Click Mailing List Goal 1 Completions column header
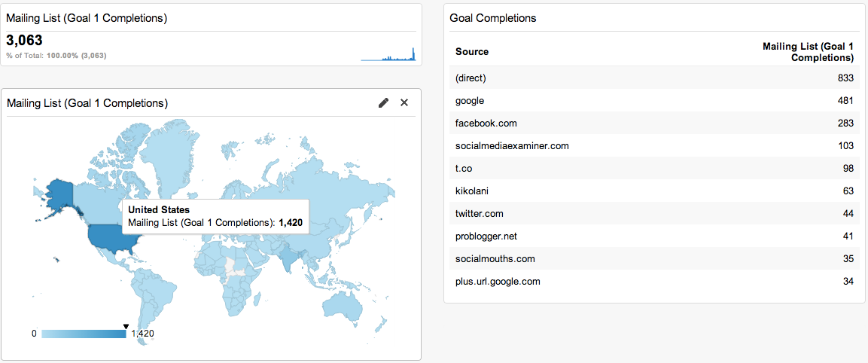Image resolution: width=868 pixels, height=363 pixels. tap(808, 51)
